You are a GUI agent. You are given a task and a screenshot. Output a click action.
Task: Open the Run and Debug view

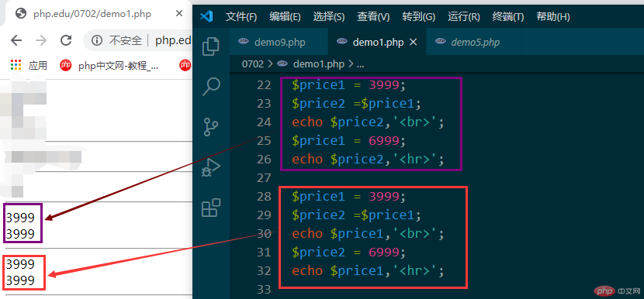click(211, 167)
